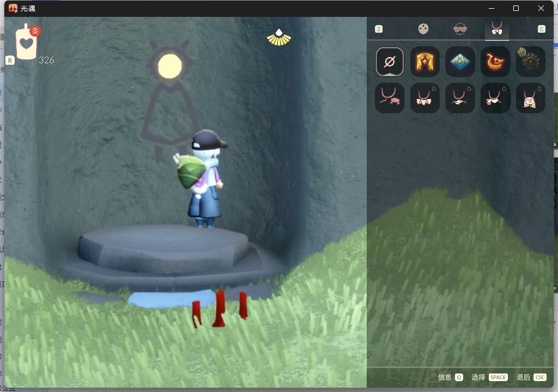558x392 pixels.
Task: Open the necklace accessory tab
Action: (x=497, y=28)
